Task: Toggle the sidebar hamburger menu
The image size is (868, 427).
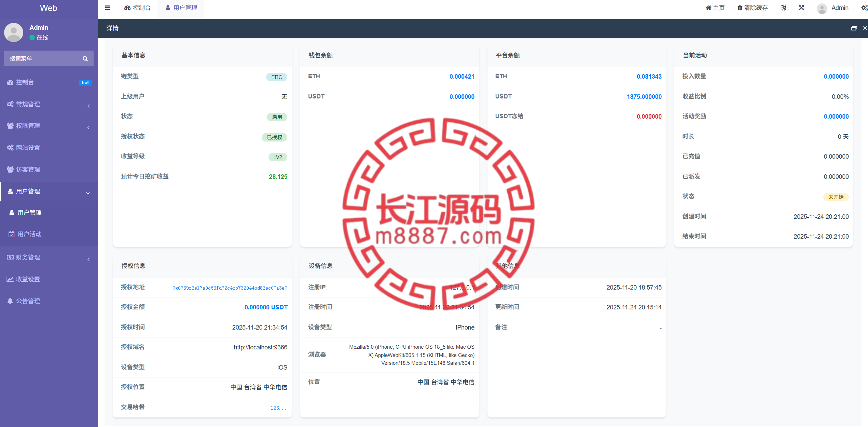Action: pyautogui.click(x=108, y=8)
